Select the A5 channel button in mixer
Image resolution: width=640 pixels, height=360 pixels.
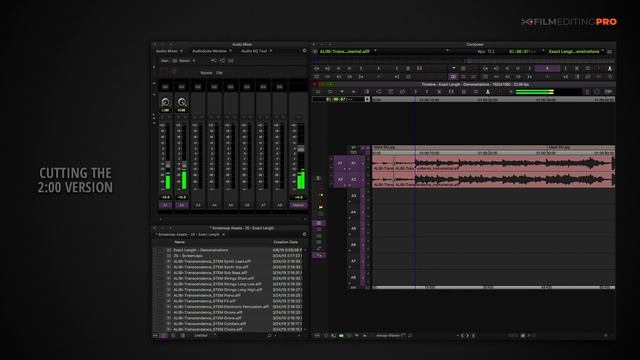click(231, 205)
